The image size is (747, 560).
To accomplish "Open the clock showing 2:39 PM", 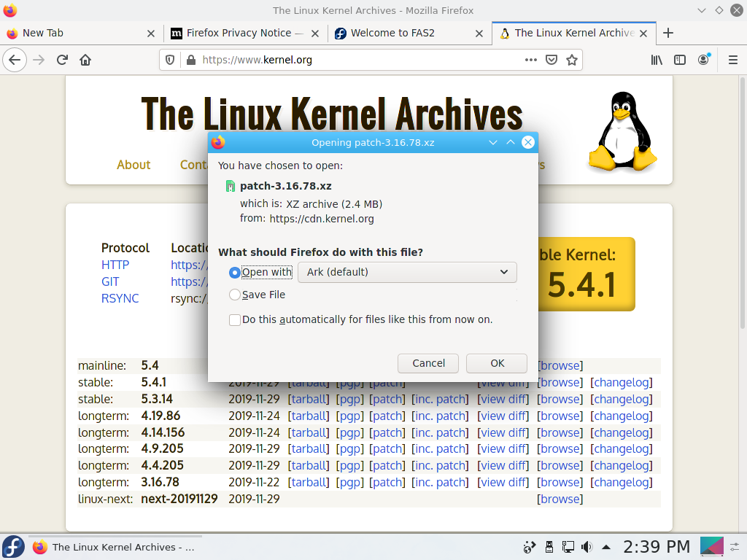I will tap(656, 547).
